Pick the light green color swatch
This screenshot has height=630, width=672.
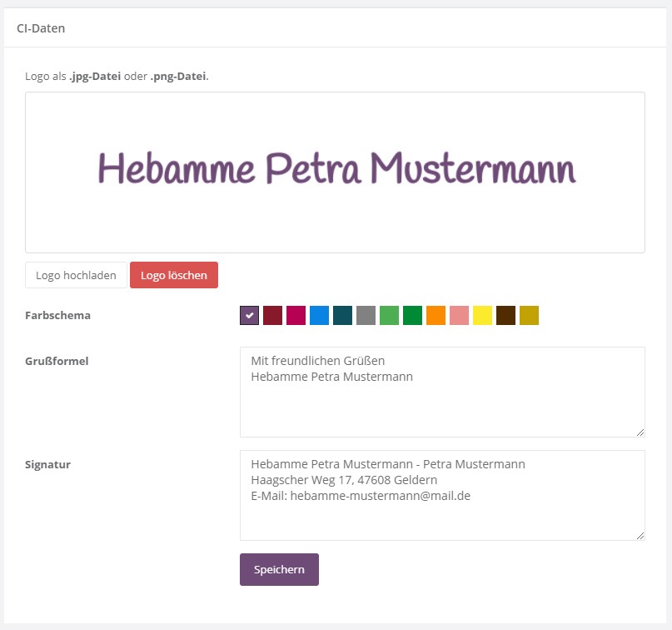click(389, 316)
